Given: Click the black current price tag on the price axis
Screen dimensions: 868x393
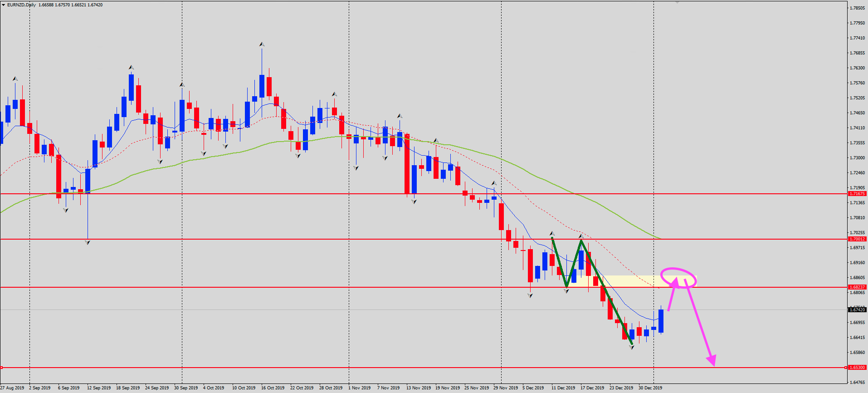Looking at the screenshot, I should pos(857,310).
